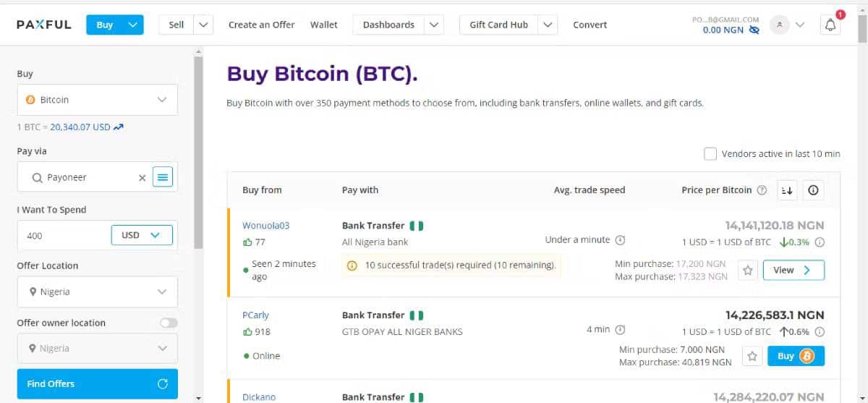Viewport: 868px width, 403px height.
Task: Click the Gift Card Hub menu item
Action: [x=499, y=25]
